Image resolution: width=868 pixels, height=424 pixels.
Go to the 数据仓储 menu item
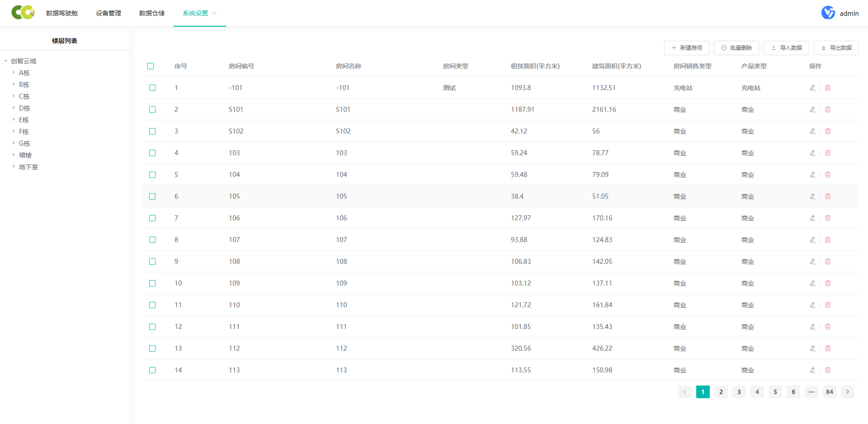(x=152, y=13)
